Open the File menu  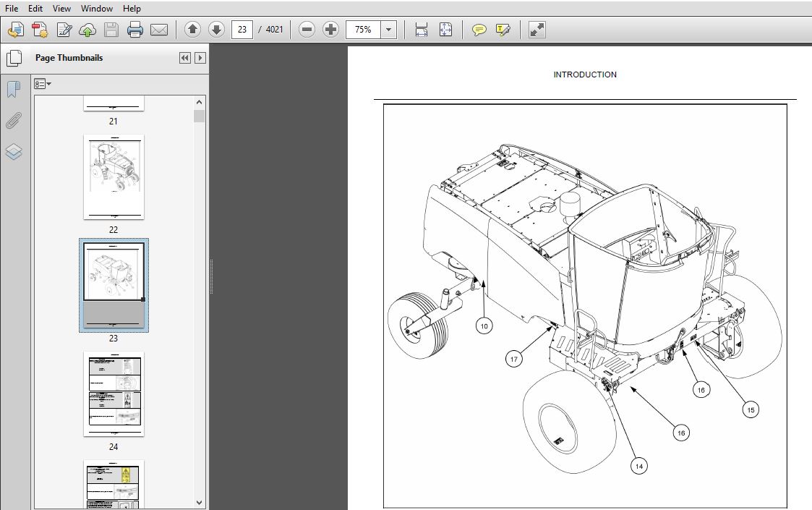[x=12, y=8]
